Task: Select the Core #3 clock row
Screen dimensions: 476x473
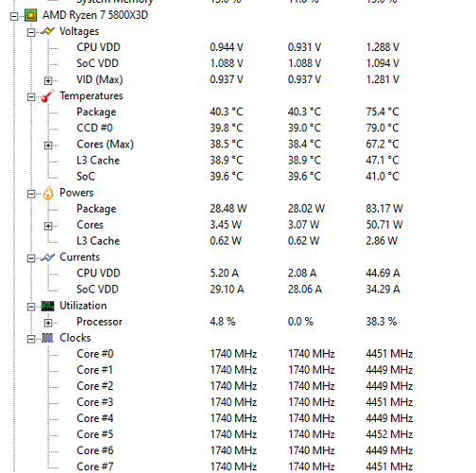Action: [95, 402]
